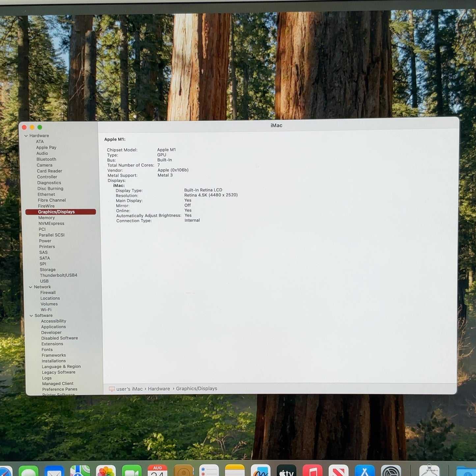Select Frameworks in the sidebar

tap(54, 355)
